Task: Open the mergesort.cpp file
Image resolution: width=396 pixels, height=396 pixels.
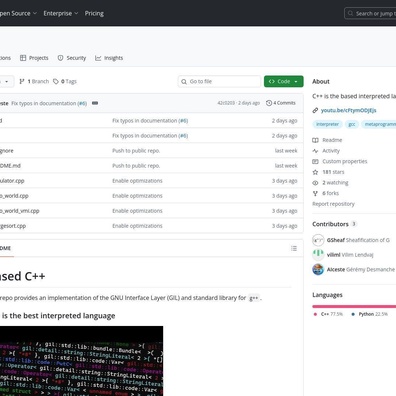Action: click(13, 226)
